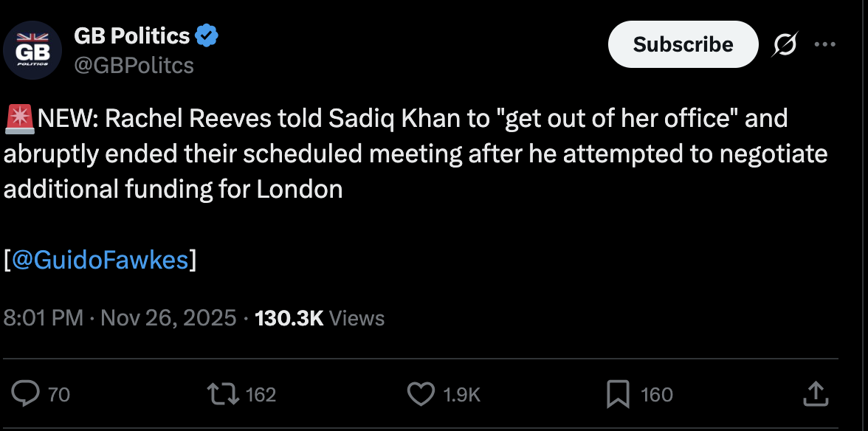Open the three-dot more options menu
Screen dimensions: 868x431
tap(824, 44)
